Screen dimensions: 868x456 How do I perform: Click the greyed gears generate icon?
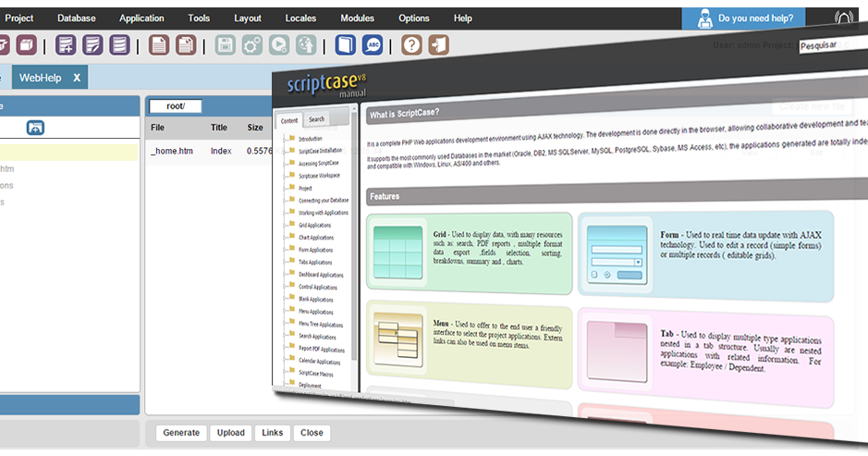252,45
